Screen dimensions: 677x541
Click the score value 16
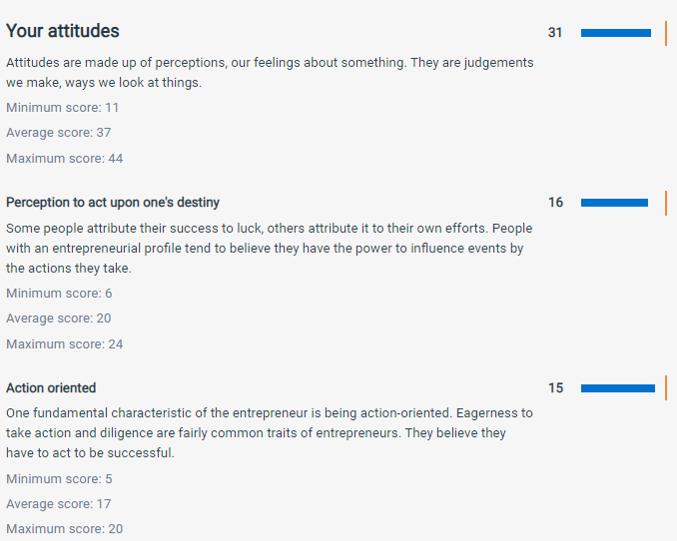[555, 202]
